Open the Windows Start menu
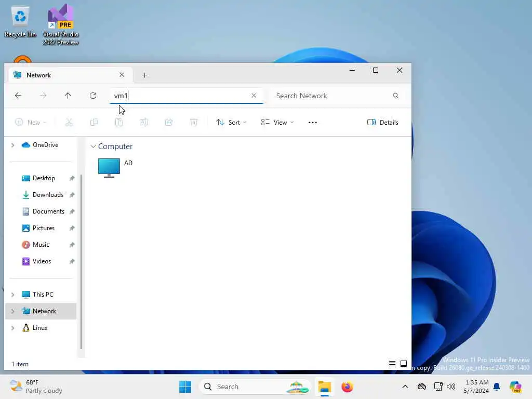 point(185,387)
